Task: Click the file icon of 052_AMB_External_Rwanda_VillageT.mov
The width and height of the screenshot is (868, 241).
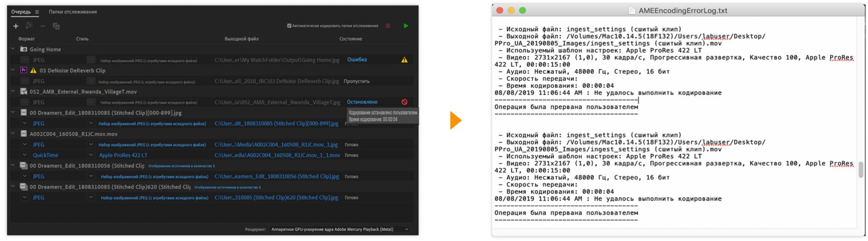Action: [24, 92]
